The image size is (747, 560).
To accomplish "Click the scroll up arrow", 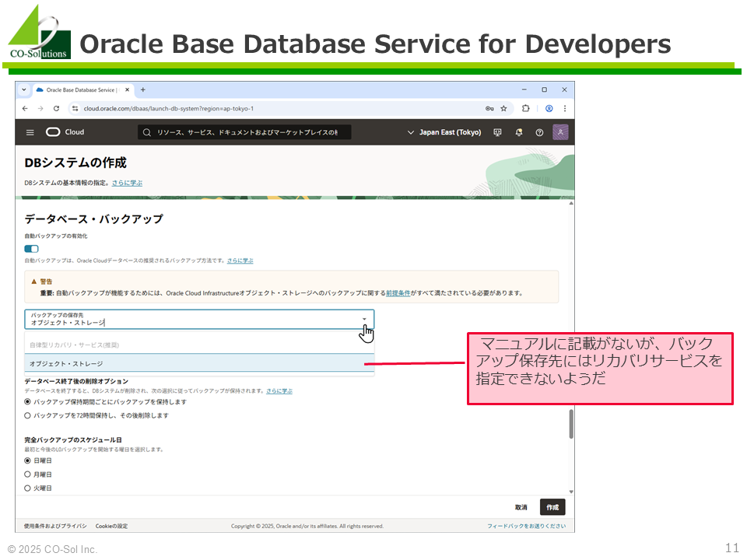I will tap(571, 203).
